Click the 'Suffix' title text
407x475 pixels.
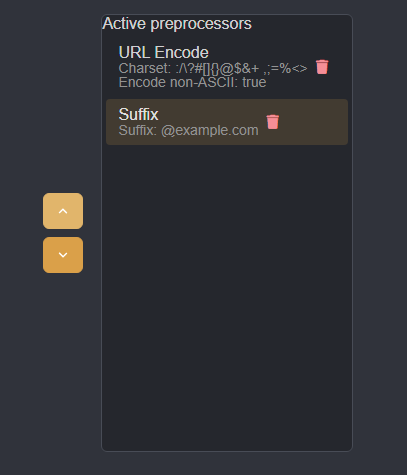click(x=138, y=114)
